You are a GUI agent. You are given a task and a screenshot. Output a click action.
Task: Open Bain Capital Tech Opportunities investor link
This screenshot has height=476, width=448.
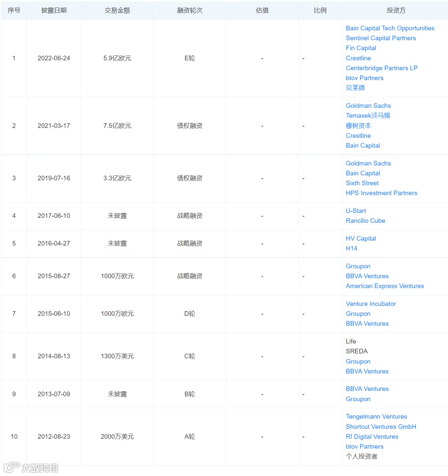(390, 28)
